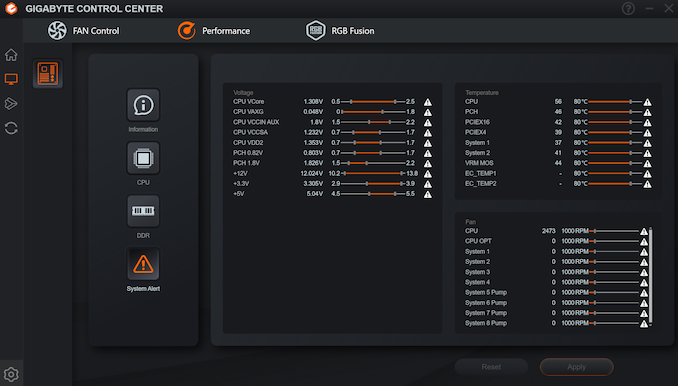Click the CPU VCore voltage range slider
The image size is (678, 386).
[x=373, y=102]
